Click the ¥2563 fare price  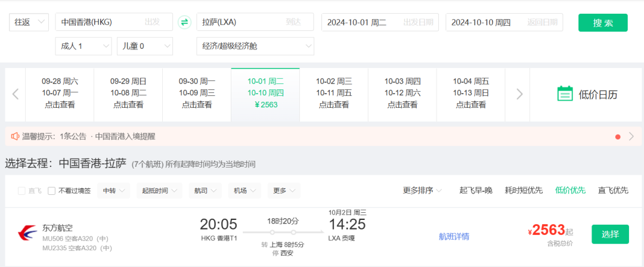click(x=546, y=231)
